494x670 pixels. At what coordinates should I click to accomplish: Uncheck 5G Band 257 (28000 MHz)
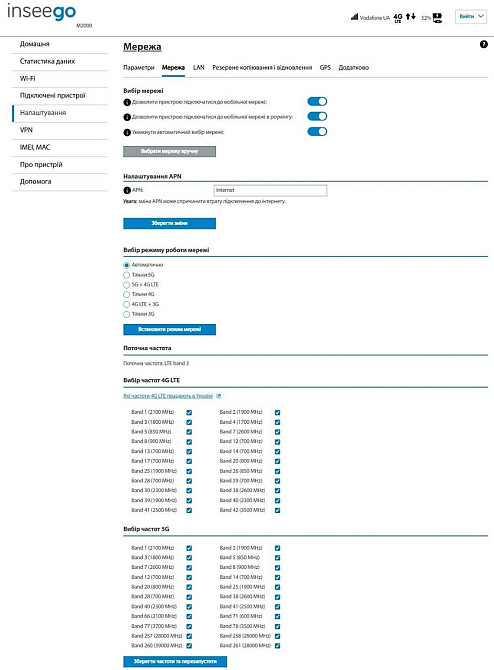coord(189,636)
